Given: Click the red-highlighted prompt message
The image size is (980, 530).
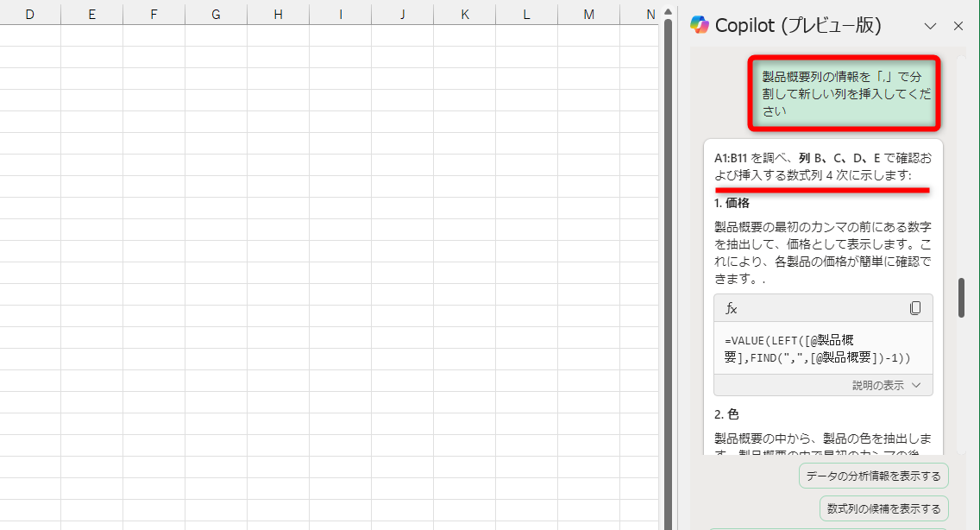Looking at the screenshot, I should pos(844,93).
